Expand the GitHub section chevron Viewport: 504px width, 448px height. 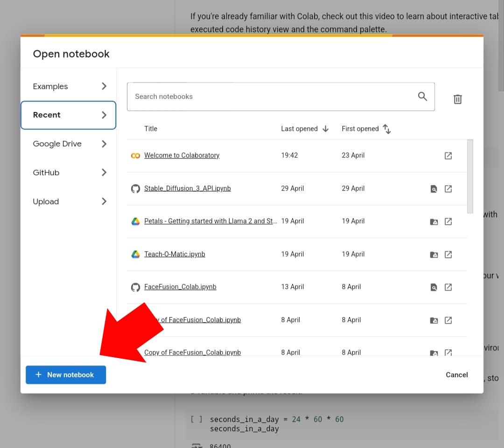coord(104,172)
